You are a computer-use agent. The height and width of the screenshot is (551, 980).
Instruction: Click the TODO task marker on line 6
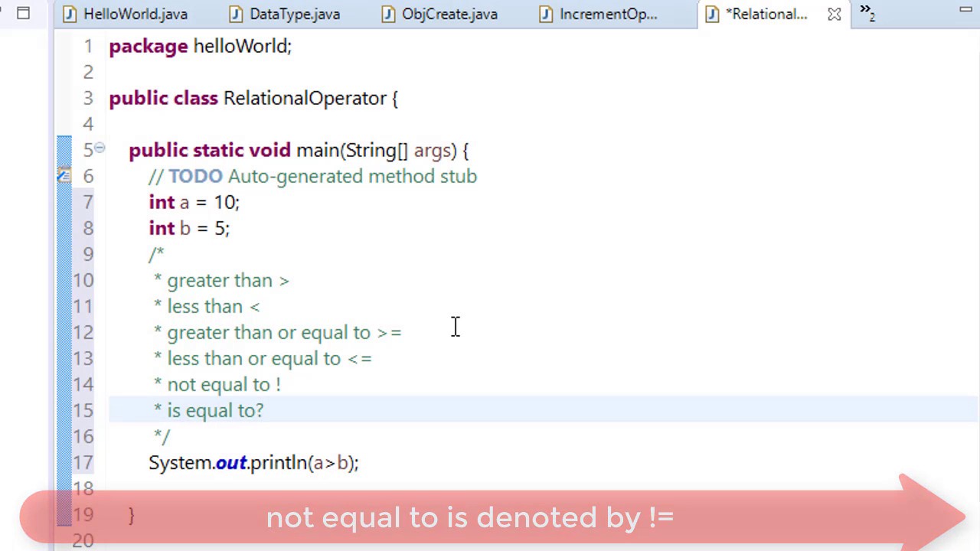pyautogui.click(x=64, y=176)
